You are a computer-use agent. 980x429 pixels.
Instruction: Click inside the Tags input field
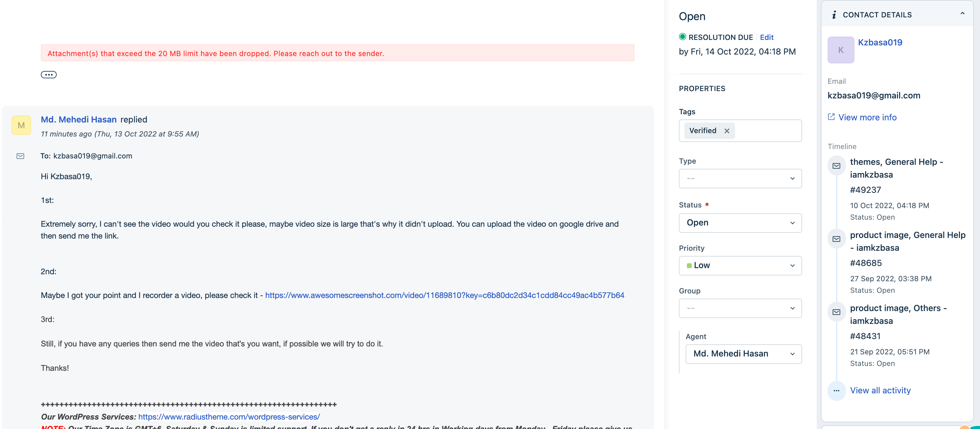[769, 131]
